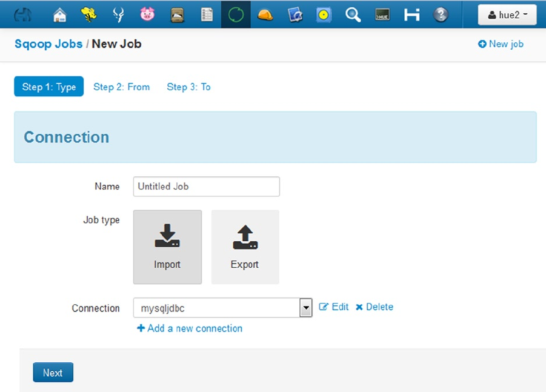Viewport: 546px width, 392px height.
Task: Click the Sqoop Jobs breadcrumb link
Action: click(48, 44)
